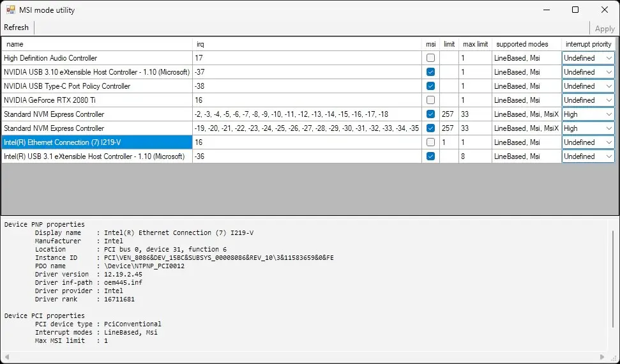
Task: Click Refresh in the toolbar
Action: pyautogui.click(x=17, y=27)
